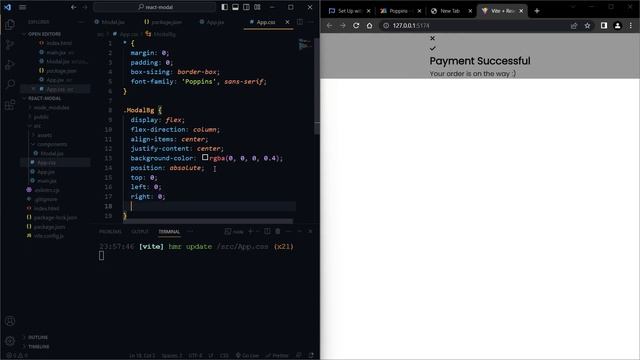Open rgba color swatch on line 13
Viewport: 640px width, 360px height.
click(205, 157)
